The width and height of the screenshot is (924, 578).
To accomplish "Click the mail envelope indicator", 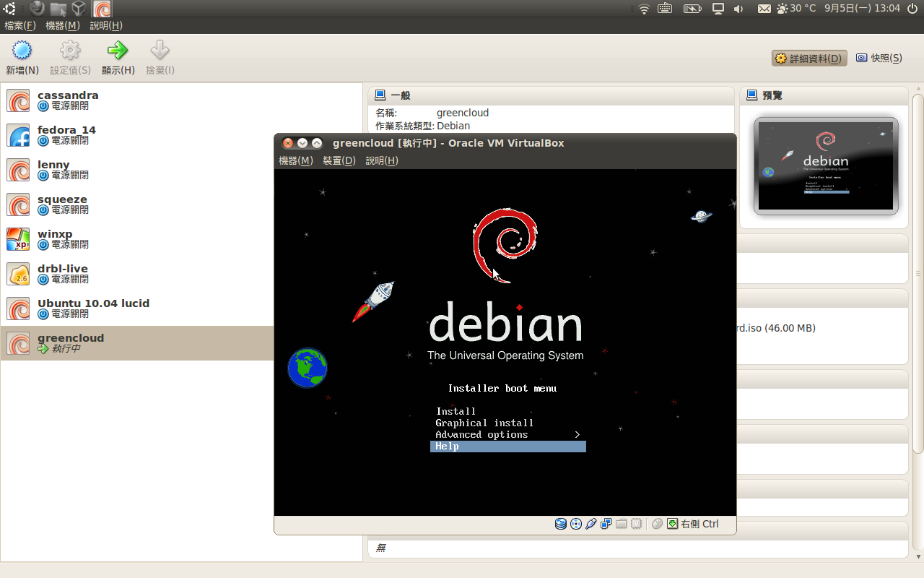I will 764,9.
